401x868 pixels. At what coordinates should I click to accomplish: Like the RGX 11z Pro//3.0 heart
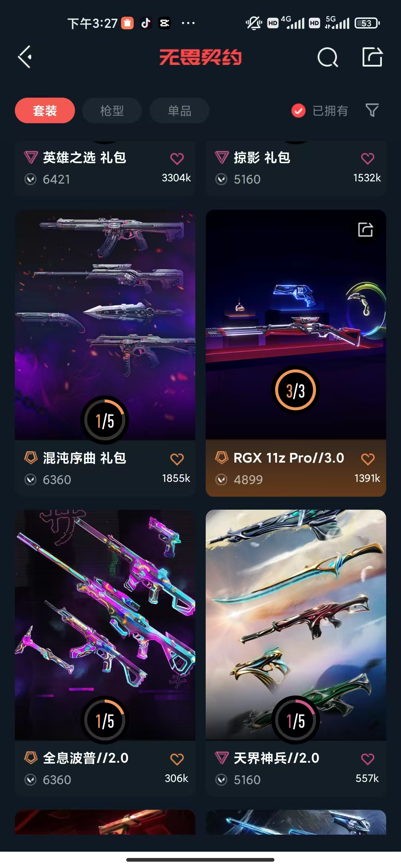pos(368,459)
